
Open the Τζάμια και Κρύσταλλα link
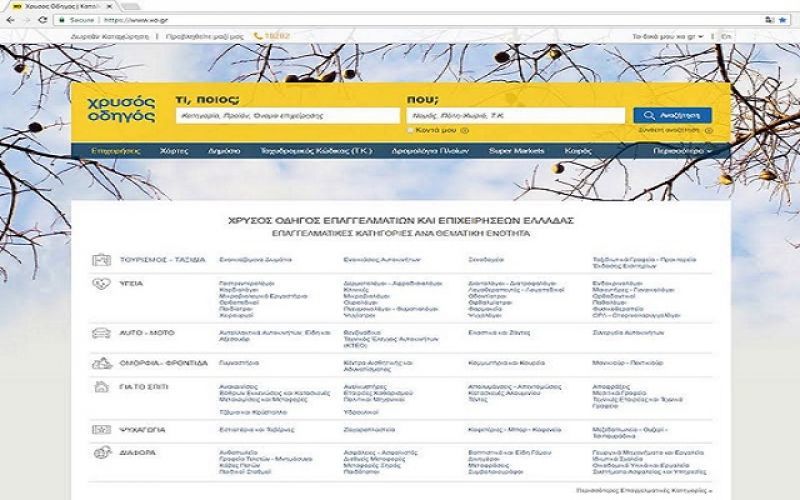(253, 412)
